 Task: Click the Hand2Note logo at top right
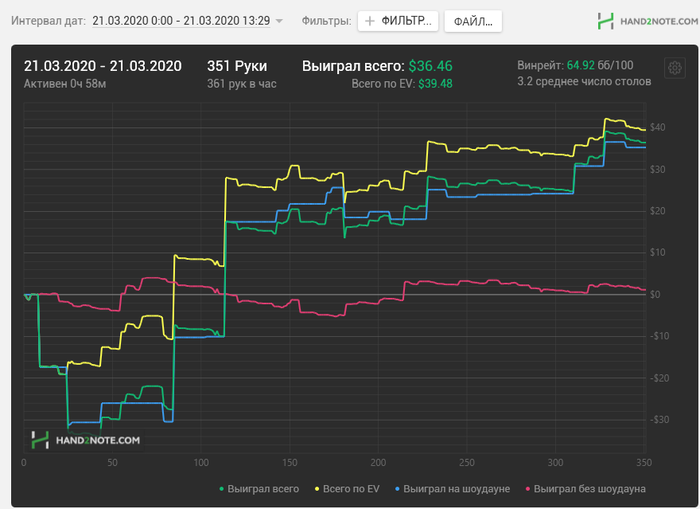(647, 21)
